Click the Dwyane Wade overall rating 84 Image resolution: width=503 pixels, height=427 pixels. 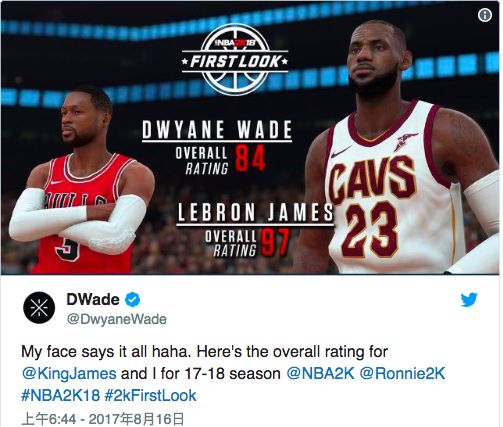click(250, 157)
